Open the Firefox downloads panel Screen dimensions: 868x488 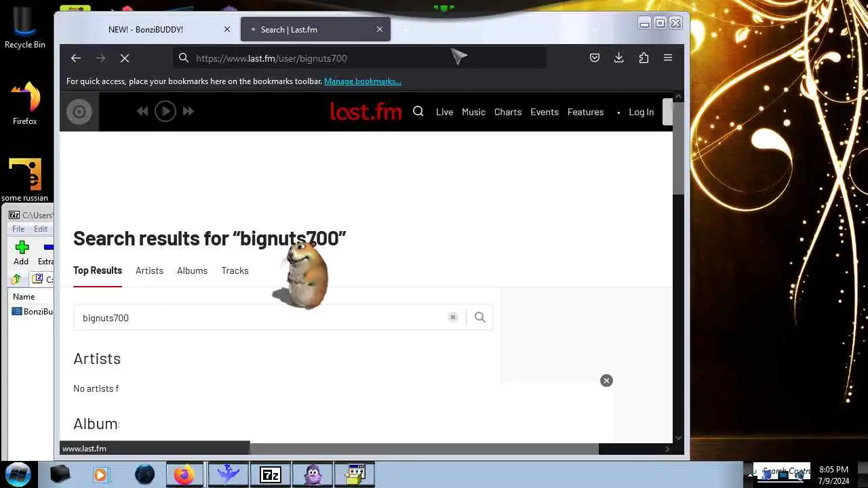618,58
